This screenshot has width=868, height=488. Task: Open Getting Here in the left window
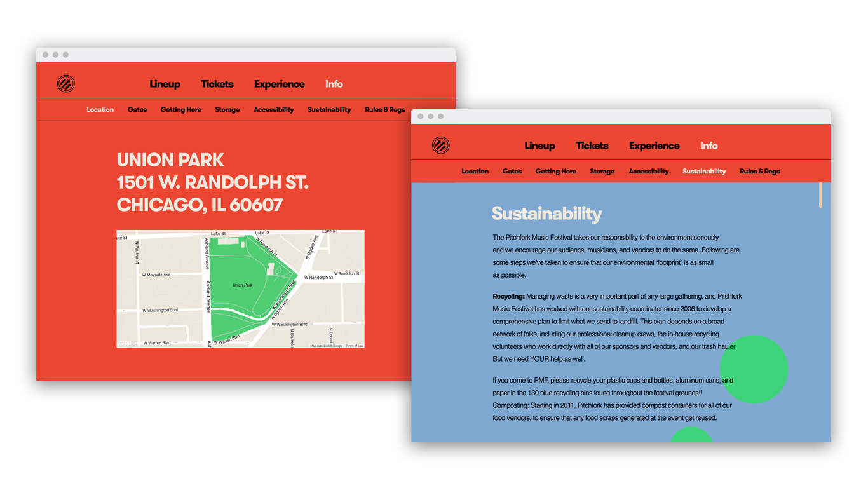tap(181, 109)
